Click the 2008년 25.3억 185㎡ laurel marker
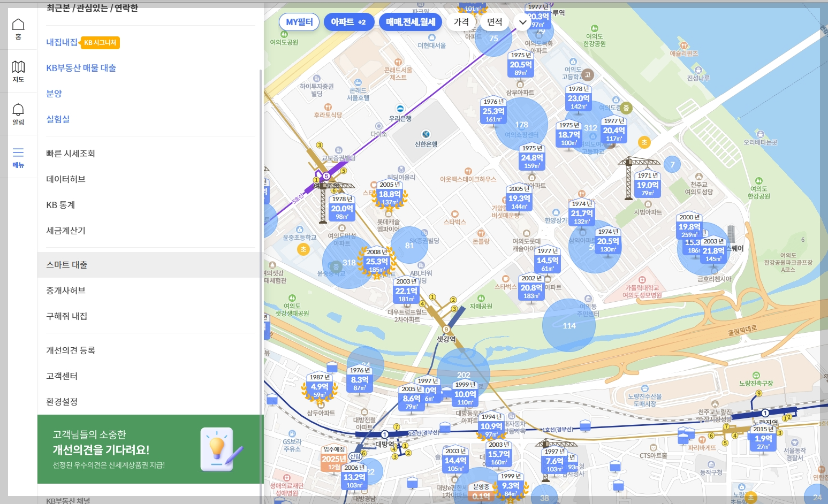This screenshot has height=504, width=828. (x=377, y=261)
